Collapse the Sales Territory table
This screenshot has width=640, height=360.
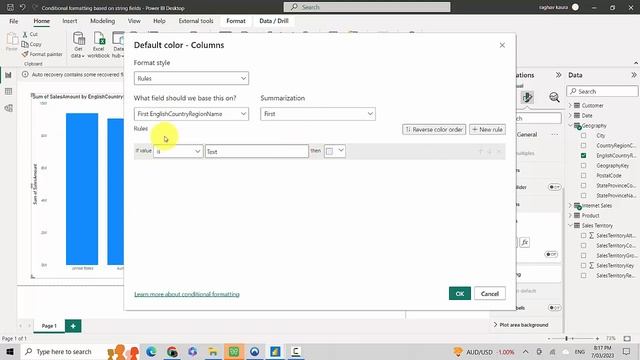571,225
